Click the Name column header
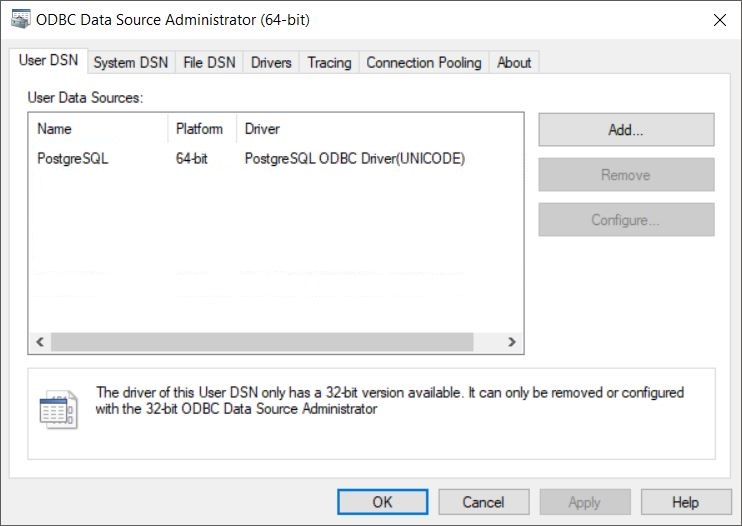 pyautogui.click(x=97, y=129)
